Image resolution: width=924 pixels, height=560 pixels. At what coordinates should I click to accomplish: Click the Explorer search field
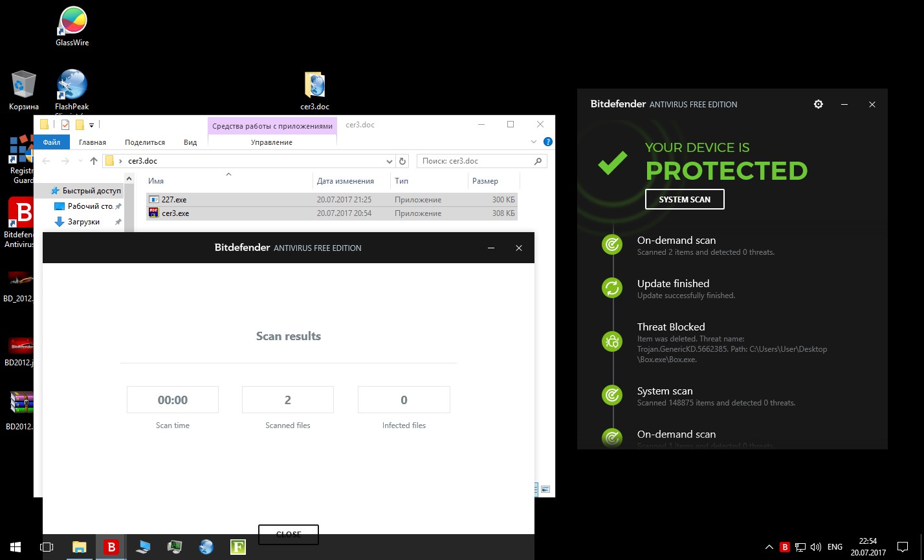pos(482,161)
